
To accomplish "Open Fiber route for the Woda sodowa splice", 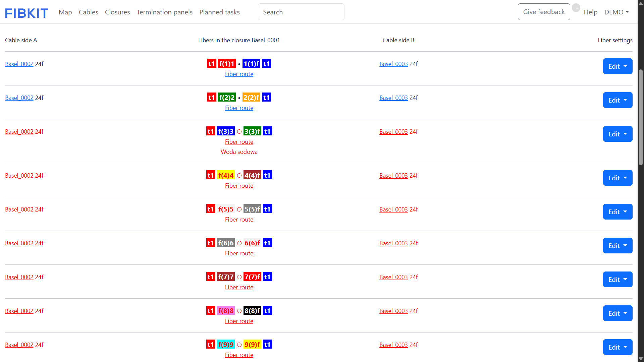I will [239, 141].
